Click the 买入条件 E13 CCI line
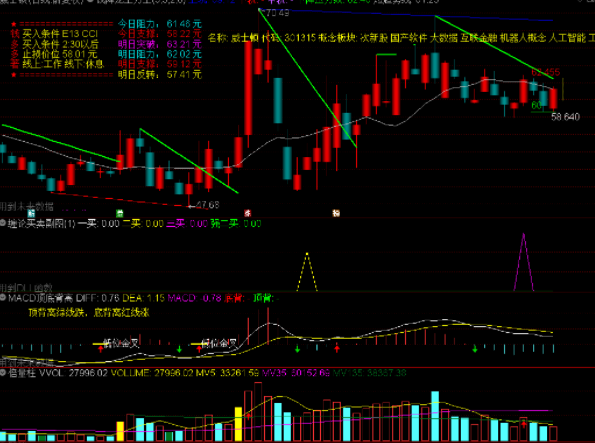Image resolution: width=595 pixels, height=443 pixels. pos(60,34)
